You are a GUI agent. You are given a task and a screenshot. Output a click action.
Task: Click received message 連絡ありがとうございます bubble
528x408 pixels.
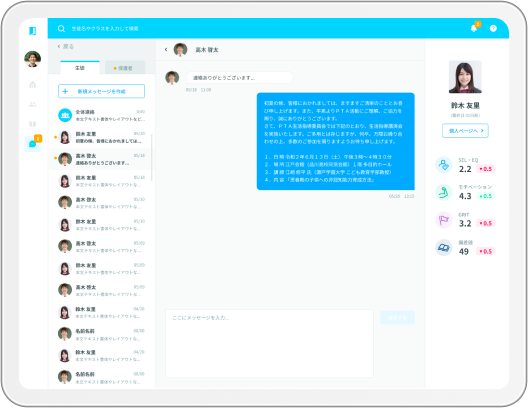239,78
